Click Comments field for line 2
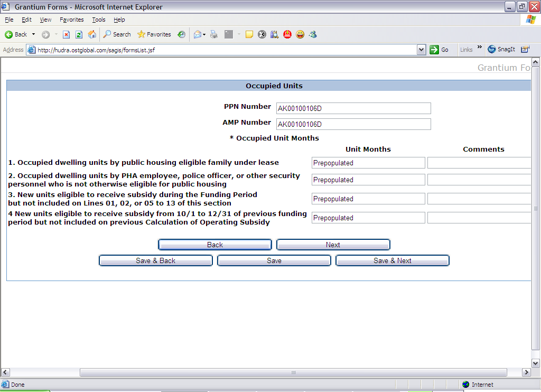Image resolution: width=541 pixels, height=392 pixels. pos(479,180)
